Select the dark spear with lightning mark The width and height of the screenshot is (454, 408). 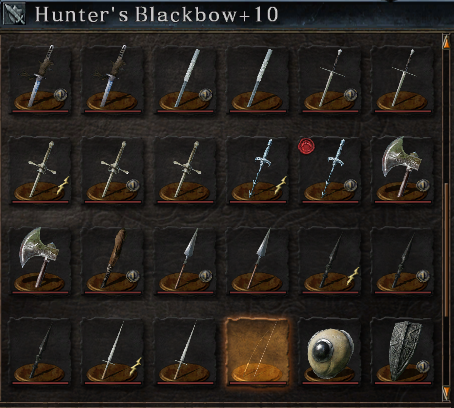pos(330,261)
